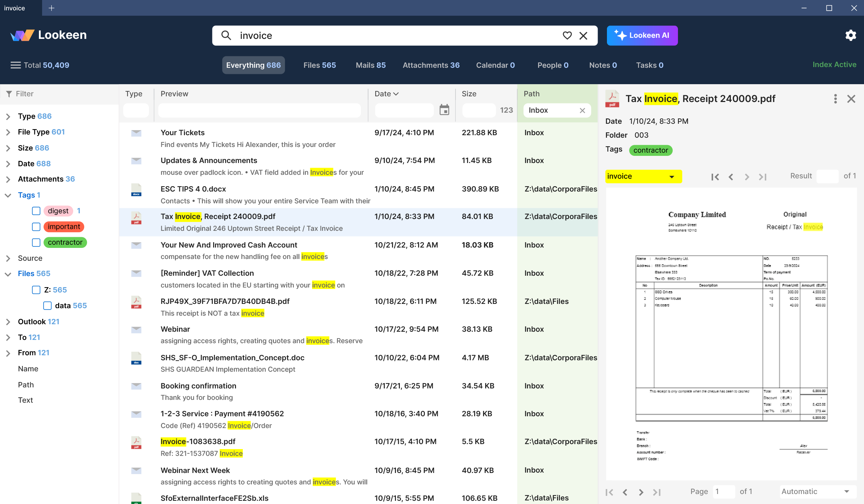Switch to the Attachments 36 tab

pyautogui.click(x=431, y=65)
